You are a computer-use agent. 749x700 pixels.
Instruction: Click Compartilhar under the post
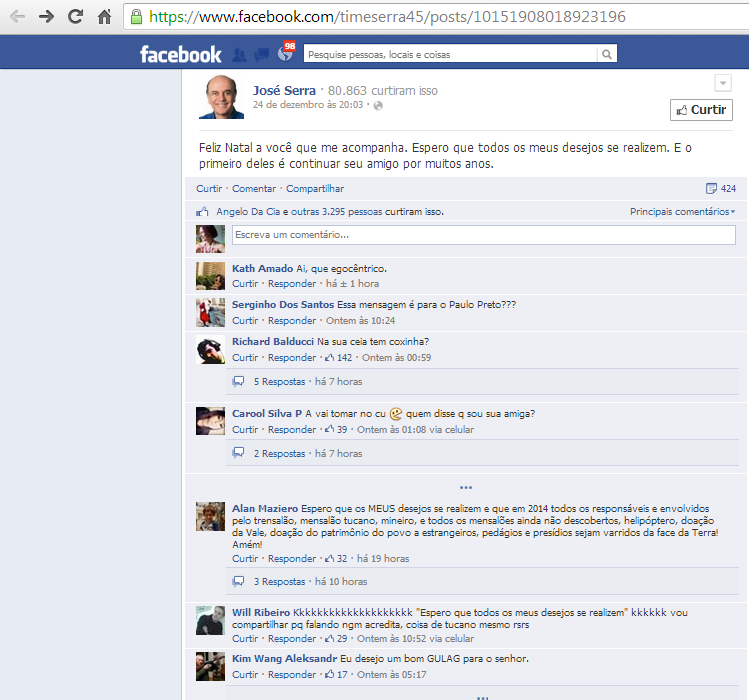[315, 189]
